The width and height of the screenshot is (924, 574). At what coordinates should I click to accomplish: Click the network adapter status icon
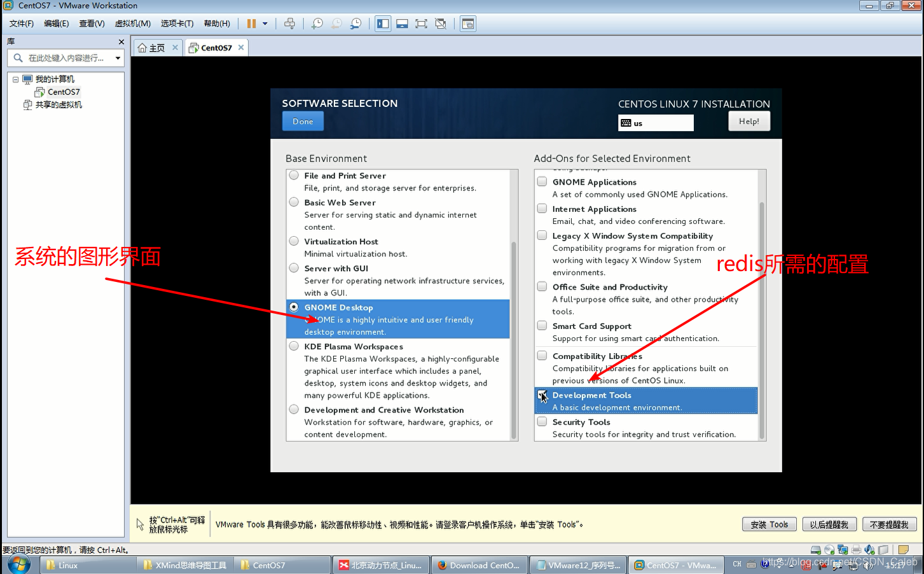[x=843, y=550]
